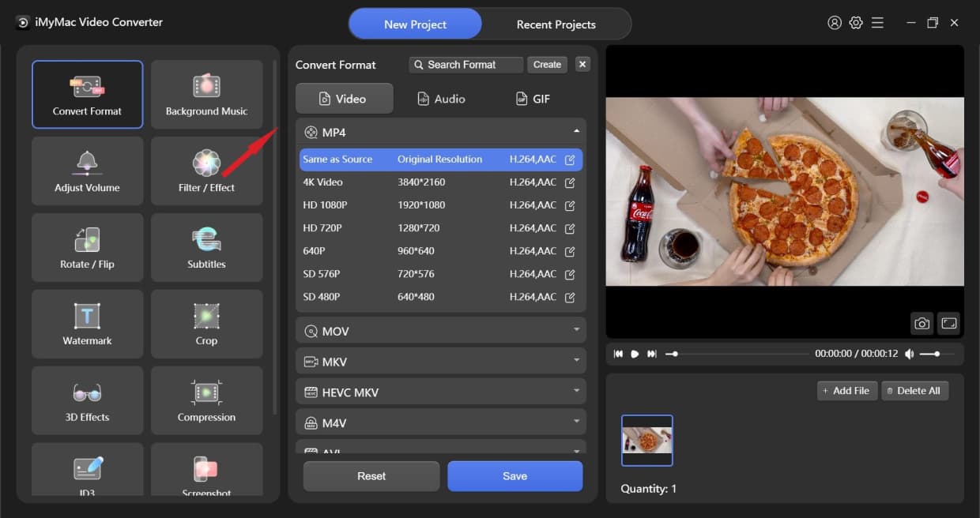The width and height of the screenshot is (980, 518).
Task: Switch to the Recent Projects tab
Action: click(x=556, y=24)
